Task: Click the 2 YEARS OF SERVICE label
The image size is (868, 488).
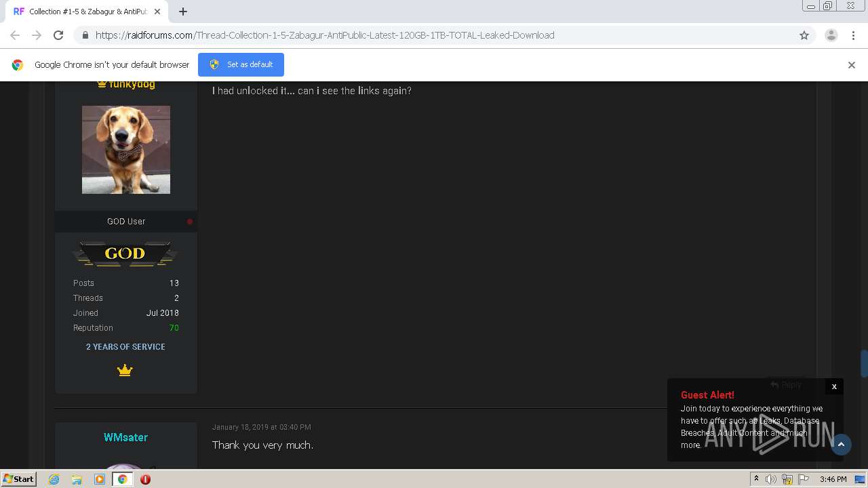Action: coord(125,346)
